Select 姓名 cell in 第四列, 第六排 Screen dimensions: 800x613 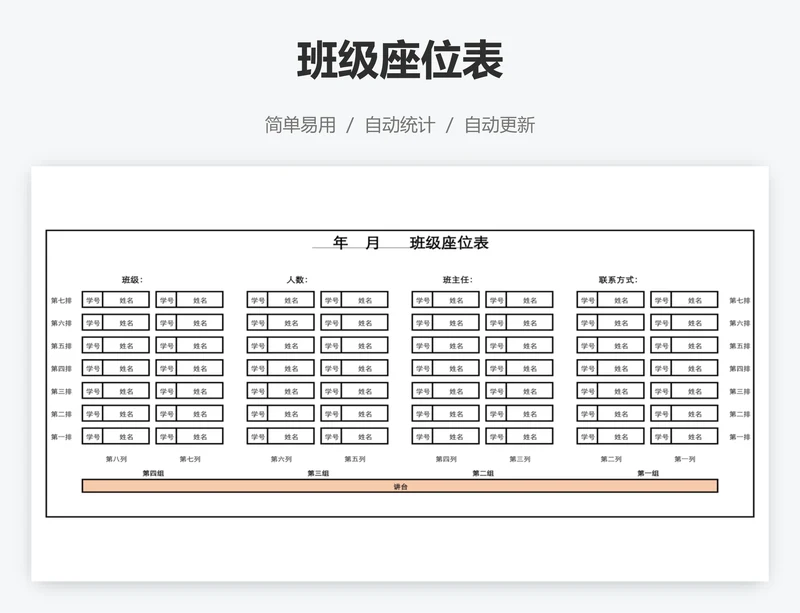click(456, 323)
